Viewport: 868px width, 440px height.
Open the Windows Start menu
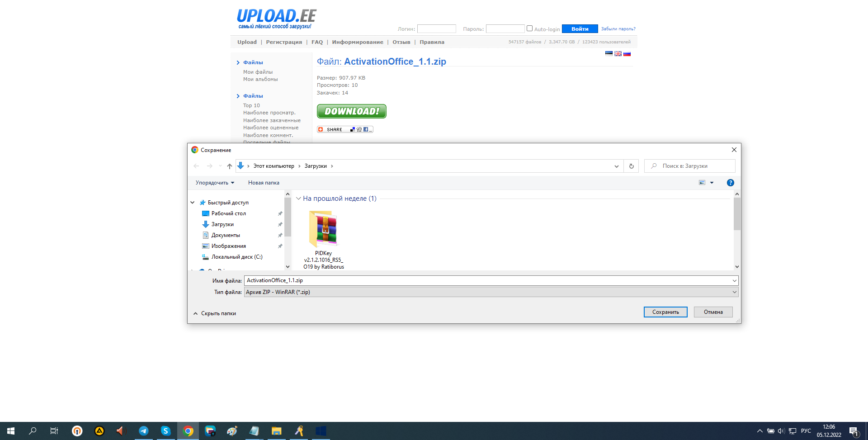[11, 431]
